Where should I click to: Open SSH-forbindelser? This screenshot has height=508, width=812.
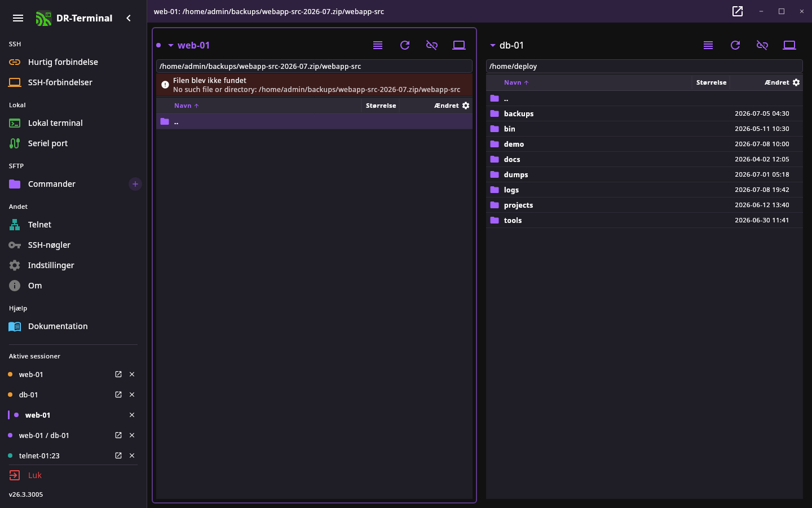click(73, 82)
